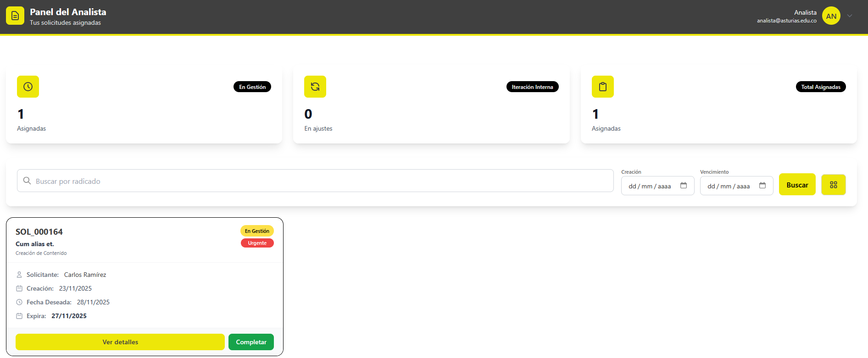The height and width of the screenshot is (358, 868).
Task: Select the Iteración Interna filter badge
Action: click(x=532, y=87)
